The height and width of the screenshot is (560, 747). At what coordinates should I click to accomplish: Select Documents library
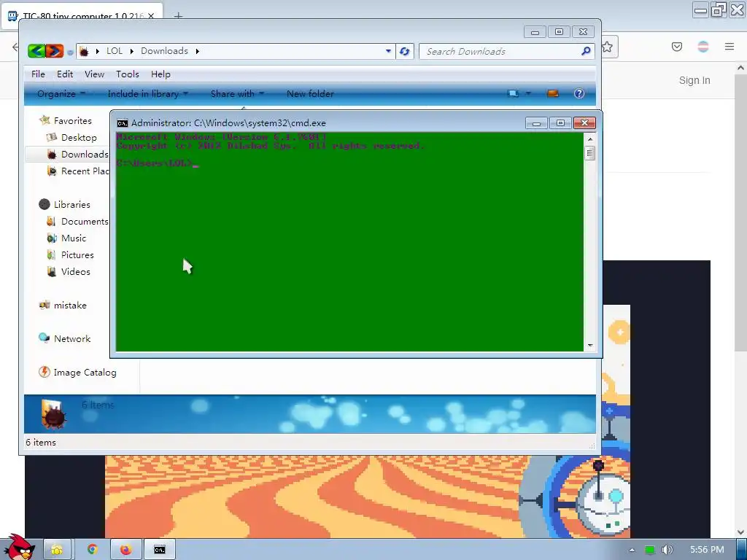[x=85, y=222]
